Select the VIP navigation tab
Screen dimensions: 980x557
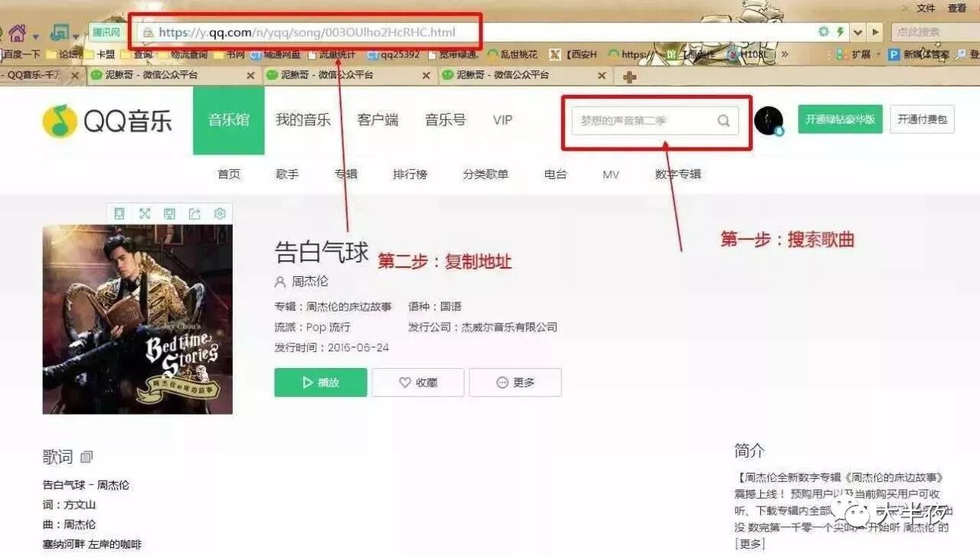pos(502,120)
